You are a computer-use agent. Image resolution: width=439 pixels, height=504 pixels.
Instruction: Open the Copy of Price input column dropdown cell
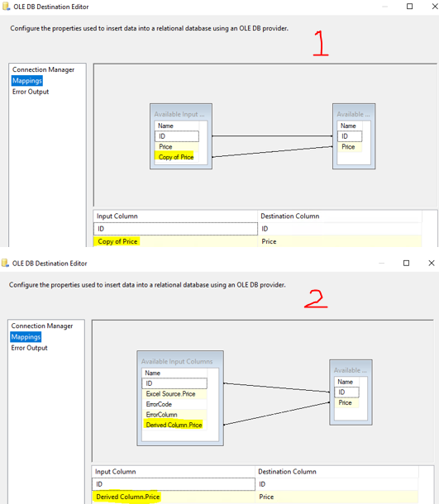175,241
